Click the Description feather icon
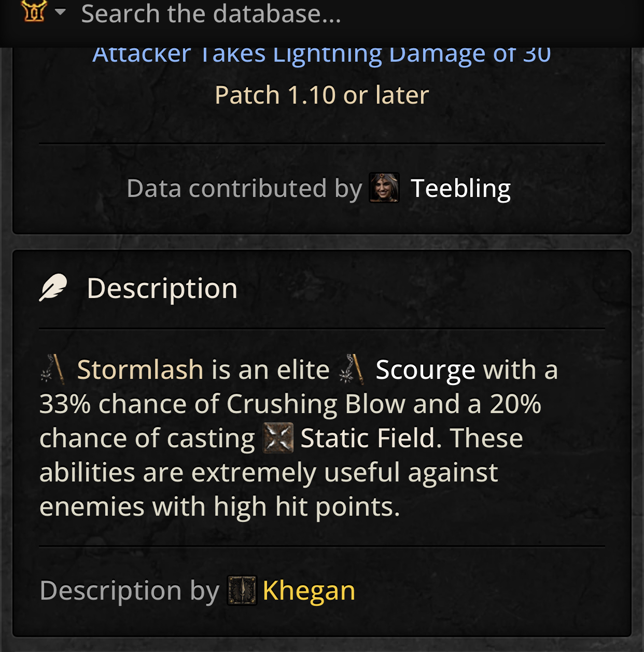Viewport: 644px width, 652px height. (53, 288)
